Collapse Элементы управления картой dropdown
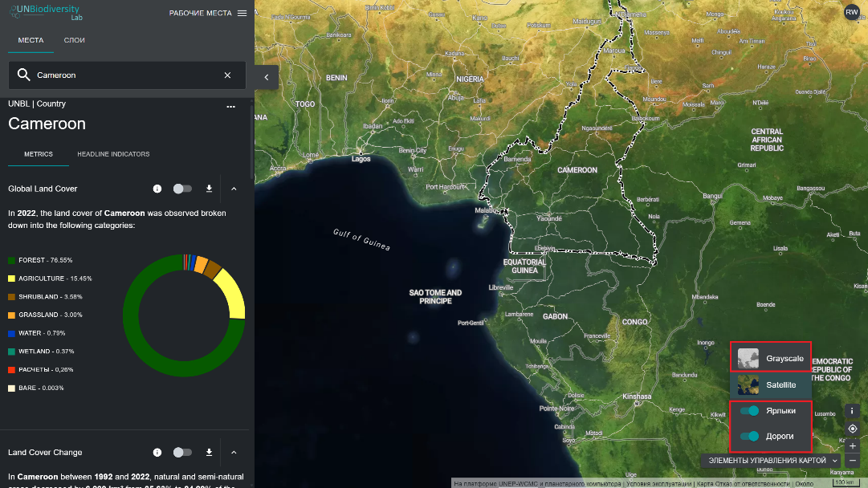 point(835,461)
